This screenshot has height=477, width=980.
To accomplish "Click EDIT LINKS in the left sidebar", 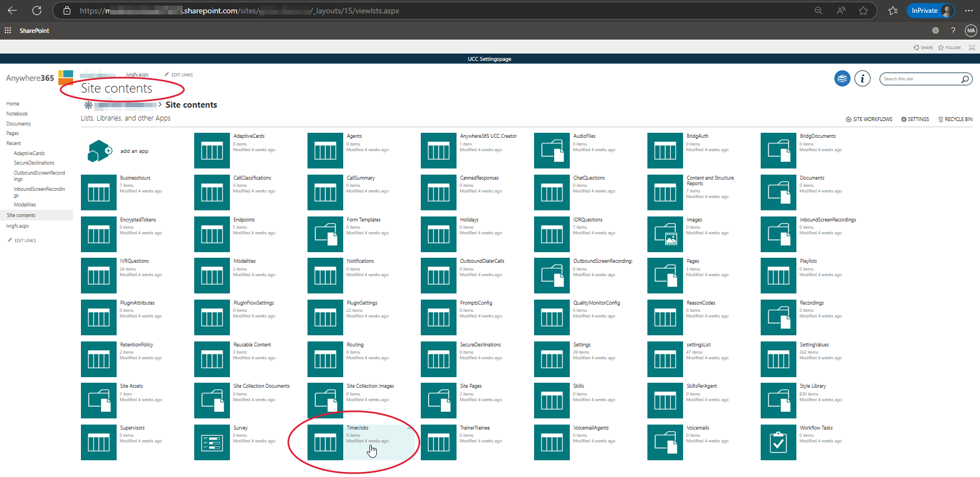I will (x=22, y=240).
